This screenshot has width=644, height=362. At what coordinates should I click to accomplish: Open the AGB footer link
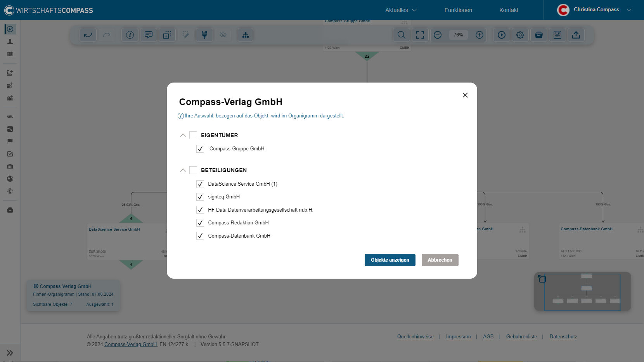pyautogui.click(x=488, y=337)
